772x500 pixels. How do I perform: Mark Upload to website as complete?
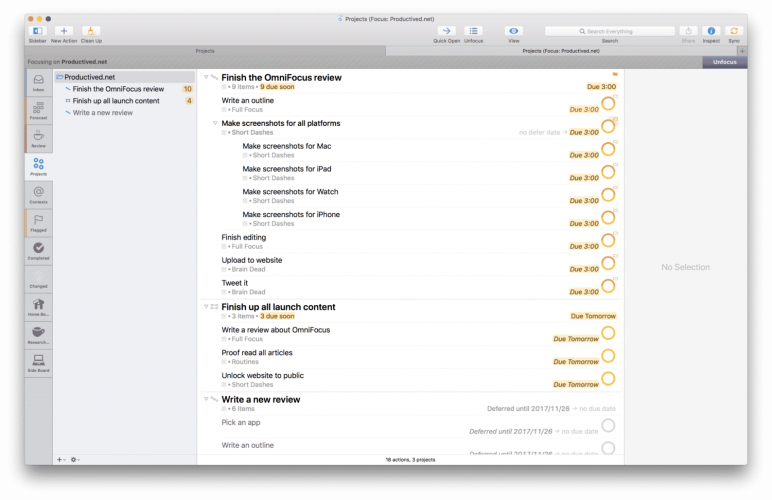point(608,263)
